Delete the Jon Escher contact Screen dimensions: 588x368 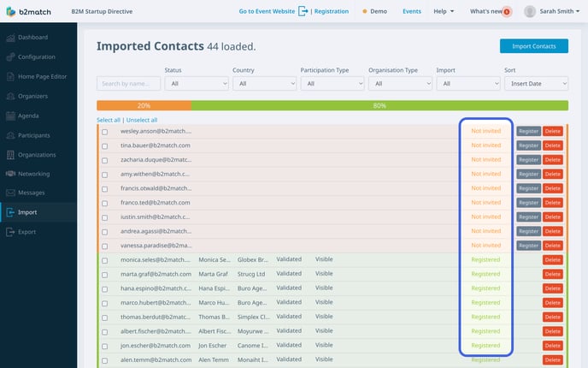click(x=553, y=346)
